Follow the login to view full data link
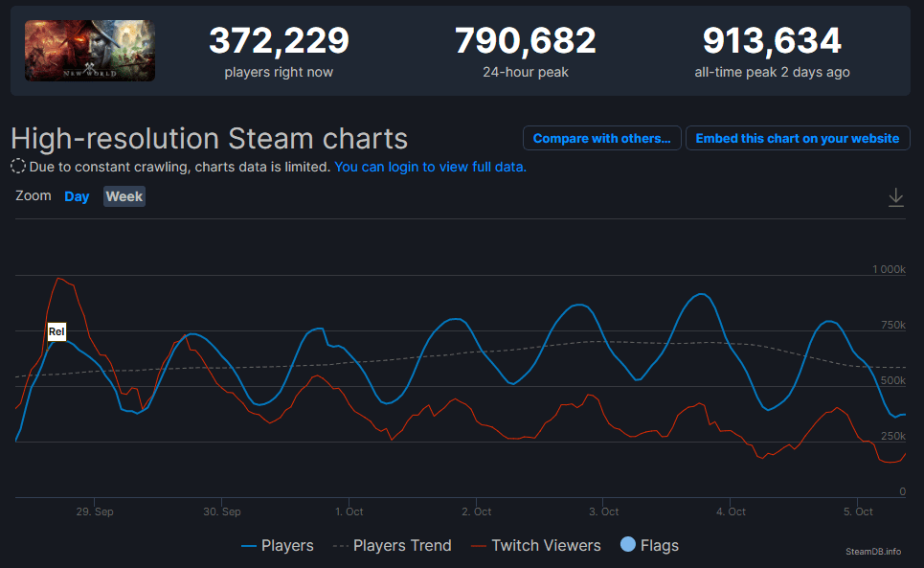Viewport: 924px width, 568px height. [430, 167]
